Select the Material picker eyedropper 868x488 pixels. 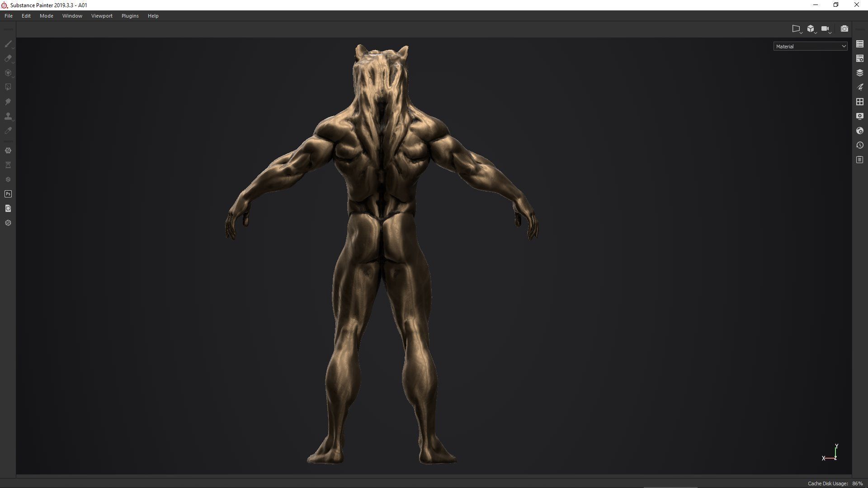8,131
